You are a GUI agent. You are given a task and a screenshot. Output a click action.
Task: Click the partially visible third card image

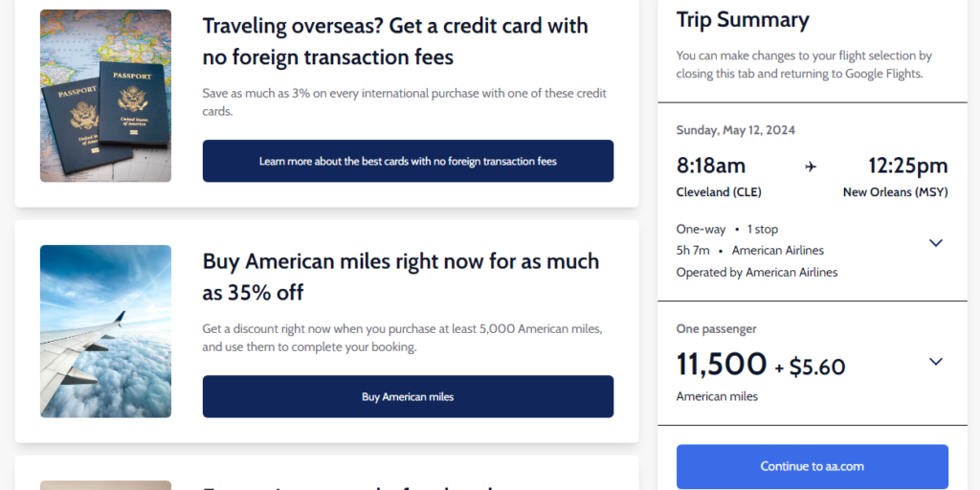click(105, 484)
